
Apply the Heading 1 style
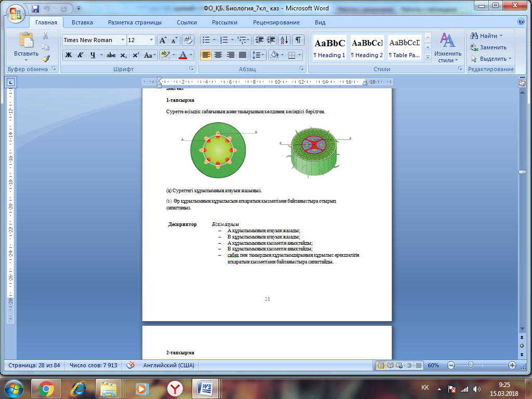point(329,47)
